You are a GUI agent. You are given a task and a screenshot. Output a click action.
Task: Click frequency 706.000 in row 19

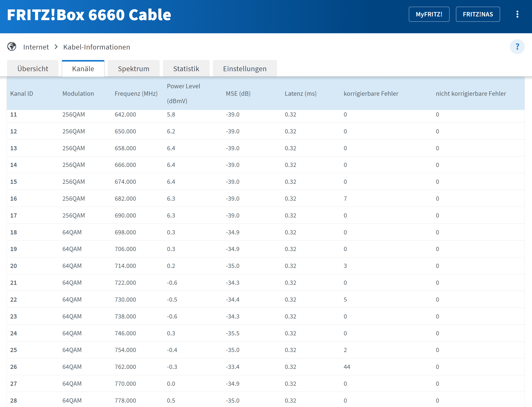[x=125, y=249]
